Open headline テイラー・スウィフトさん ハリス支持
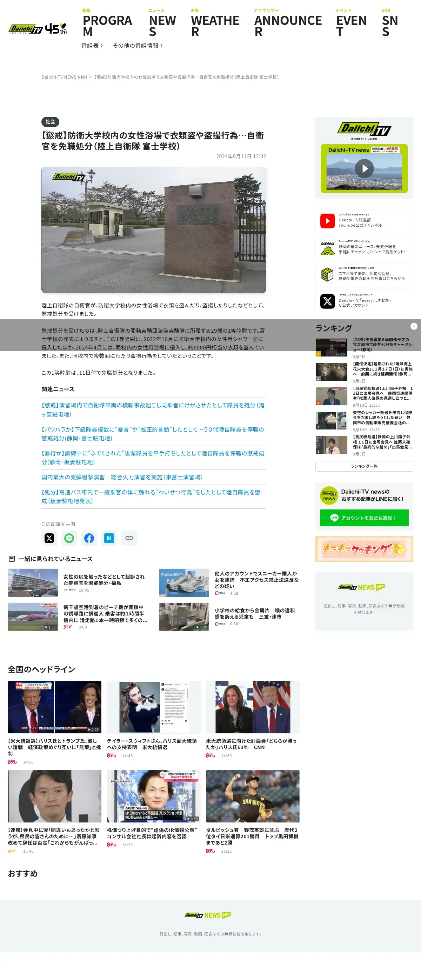The width and height of the screenshot is (421, 980). [x=152, y=744]
